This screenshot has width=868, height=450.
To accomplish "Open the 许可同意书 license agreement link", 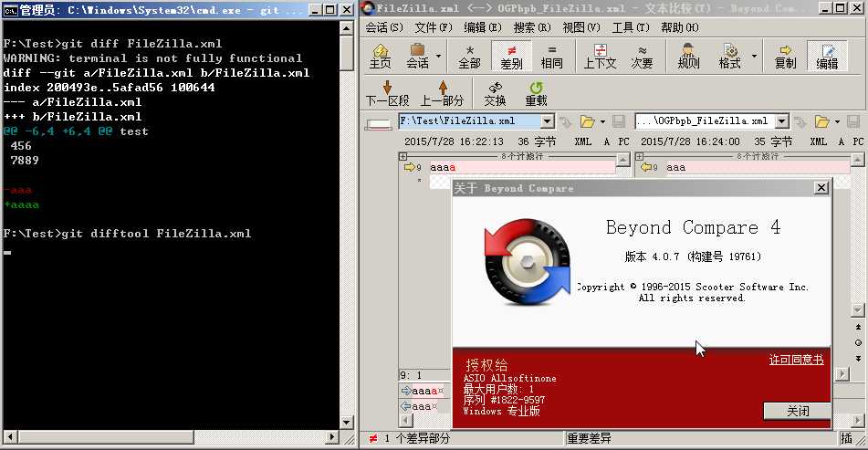I will click(796, 360).
